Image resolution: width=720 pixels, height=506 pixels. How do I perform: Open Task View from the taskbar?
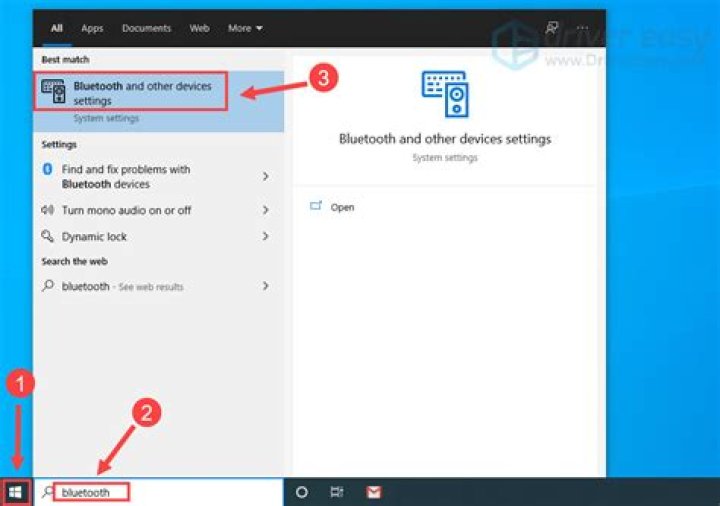pyautogui.click(x=337, y=492)
